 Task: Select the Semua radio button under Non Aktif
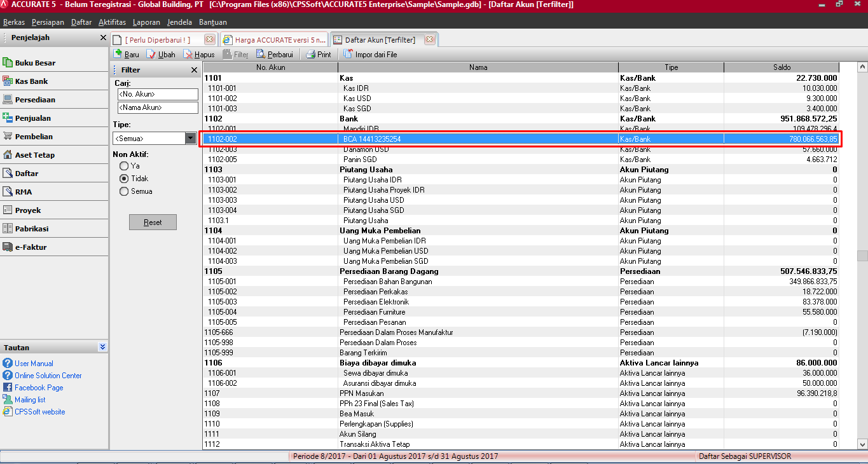tap(124, 191)
